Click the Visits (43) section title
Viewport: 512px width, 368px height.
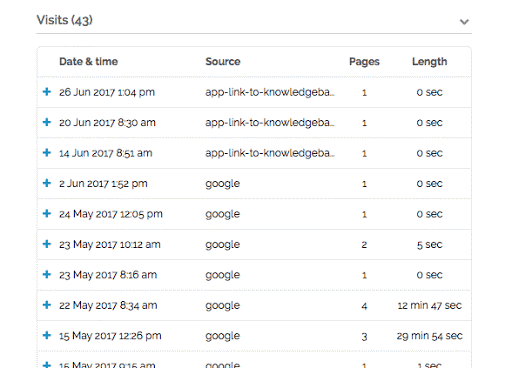[65, 20]
